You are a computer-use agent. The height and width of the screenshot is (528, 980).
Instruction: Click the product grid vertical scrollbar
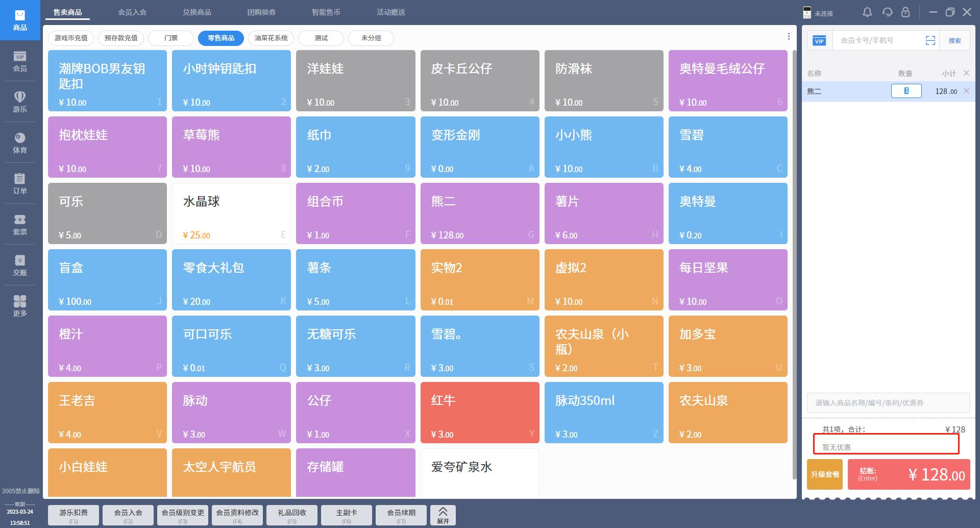click(794, 265)
